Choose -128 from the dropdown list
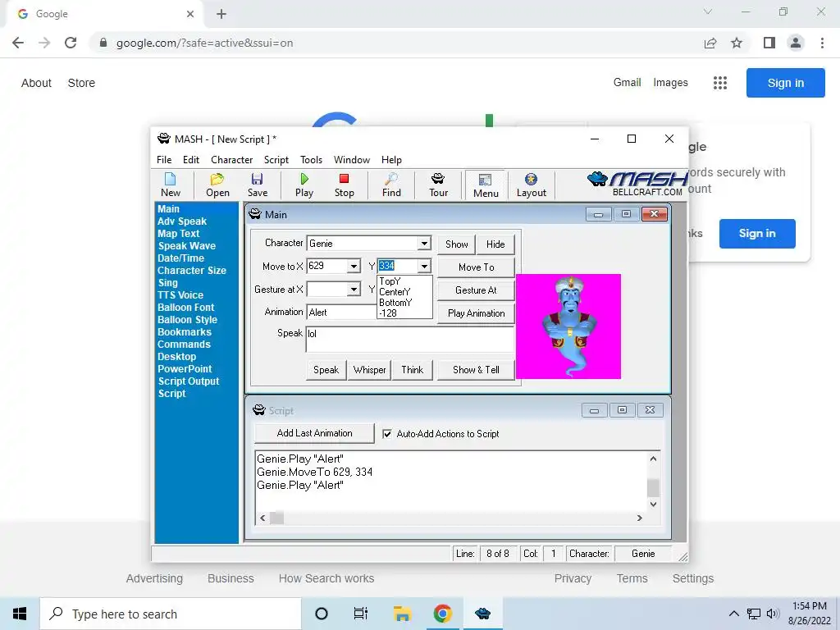This screenshot has width=840, height=630. 404,313
